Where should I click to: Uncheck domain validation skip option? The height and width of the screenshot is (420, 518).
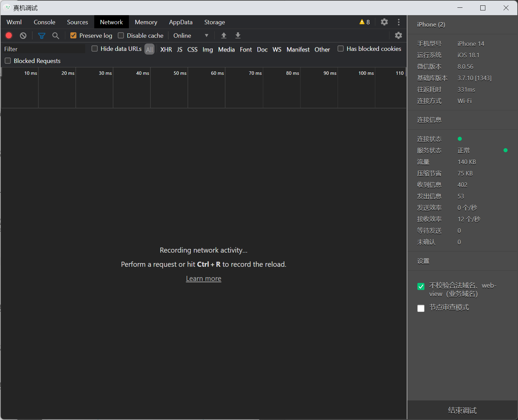click(x=421, y=287)
